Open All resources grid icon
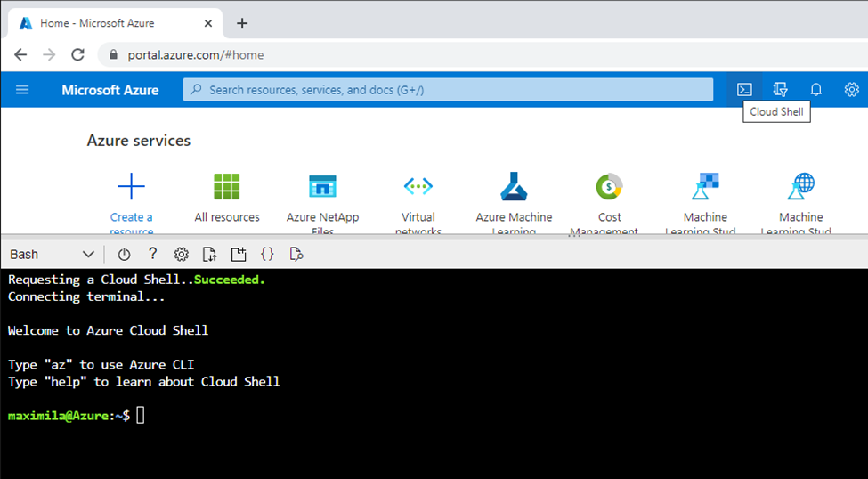868x479 pixels. point(227,186)
